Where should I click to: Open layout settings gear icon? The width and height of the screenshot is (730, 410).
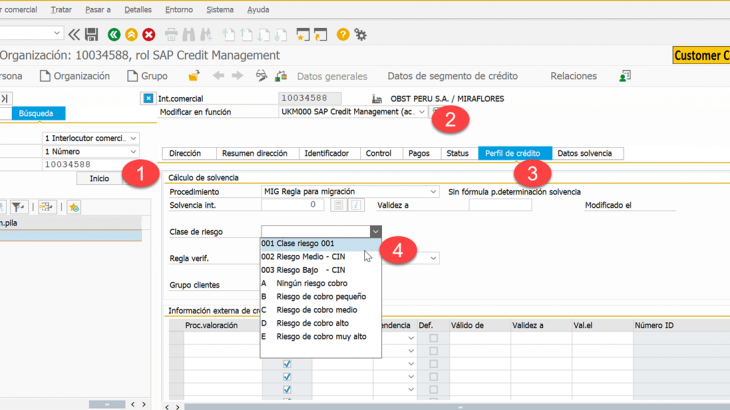[x=361, y=34]
